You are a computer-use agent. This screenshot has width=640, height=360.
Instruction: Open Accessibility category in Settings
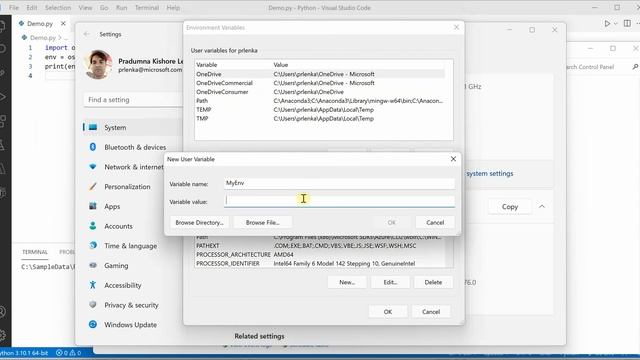point(133,285)
